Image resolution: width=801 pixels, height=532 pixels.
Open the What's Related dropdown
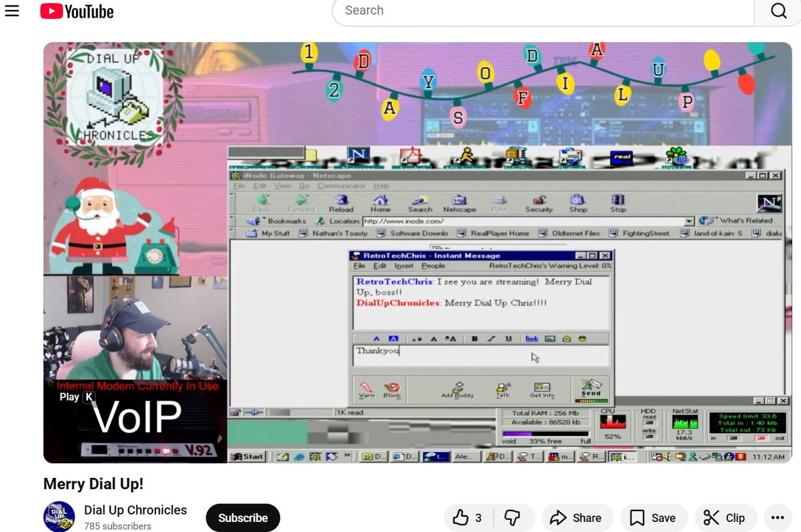click(x=736, y=221)
